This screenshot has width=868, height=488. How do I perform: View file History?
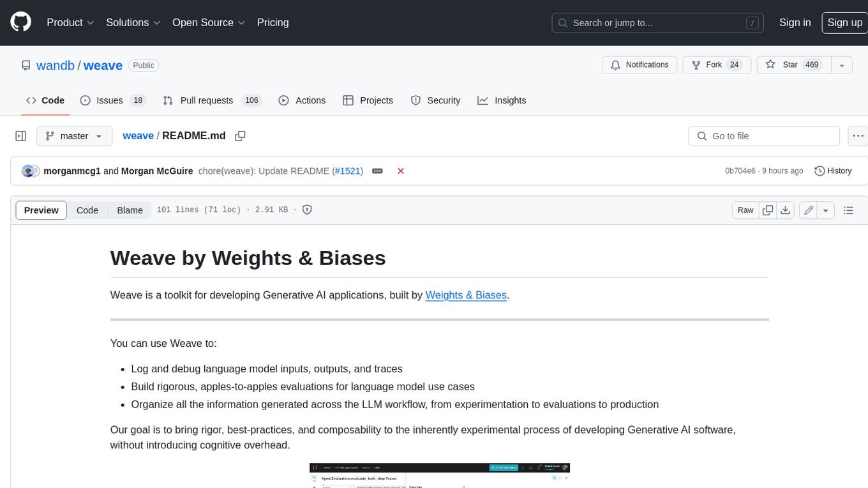click(833, 171)
